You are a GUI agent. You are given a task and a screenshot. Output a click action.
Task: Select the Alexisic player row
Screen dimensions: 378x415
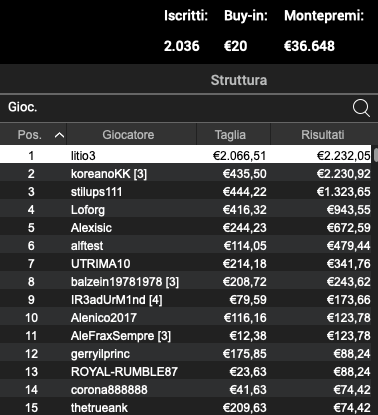(x=185, y=227)
